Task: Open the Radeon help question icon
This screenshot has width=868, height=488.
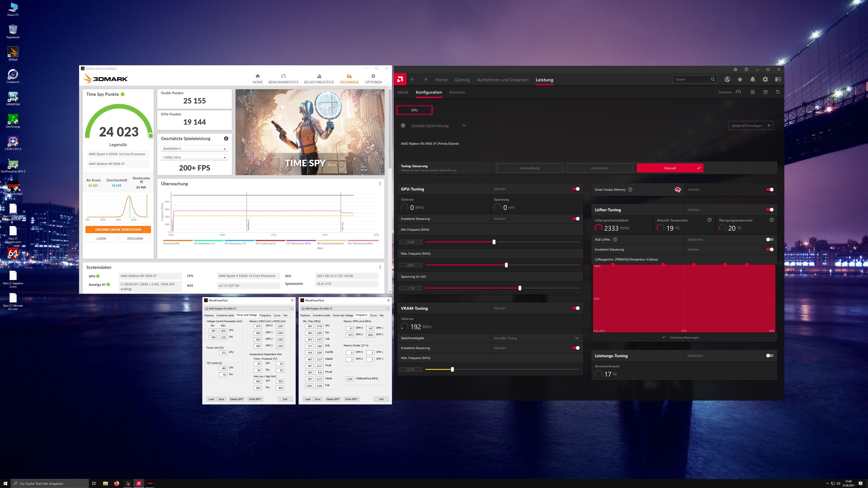Action: [x=746, y=69]
